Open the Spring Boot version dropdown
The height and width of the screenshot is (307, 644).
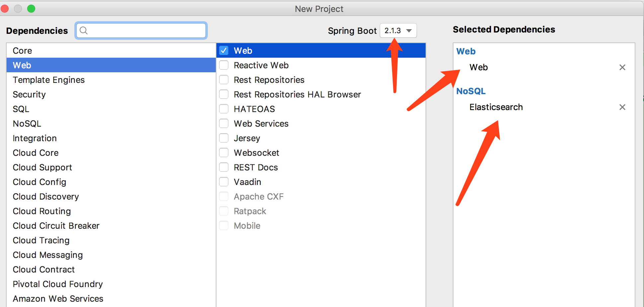pos(398,31)
